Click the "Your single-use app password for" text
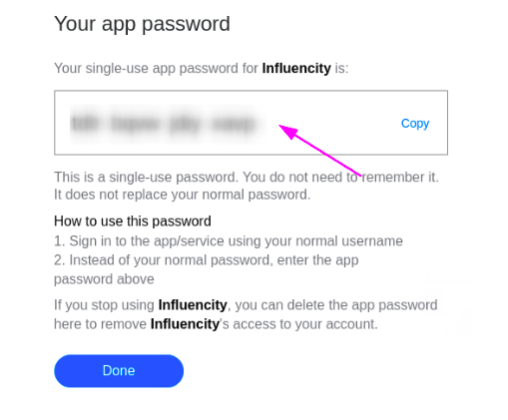 156,69
